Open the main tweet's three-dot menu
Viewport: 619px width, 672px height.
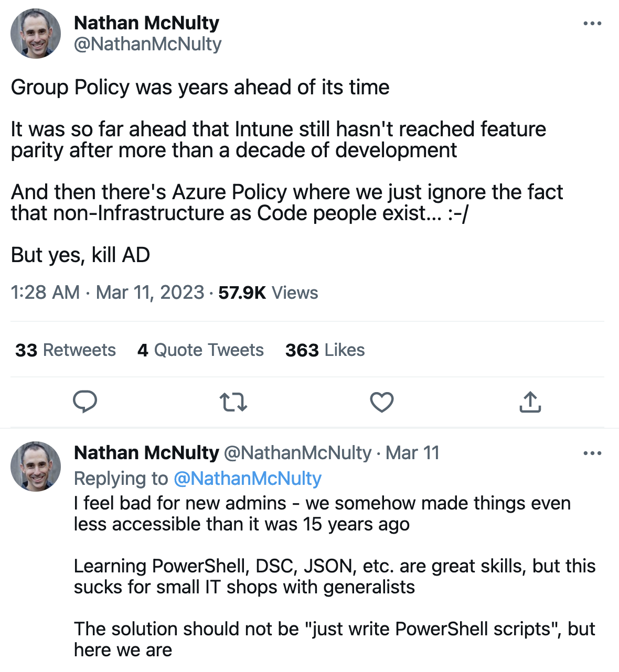point(592,24)
